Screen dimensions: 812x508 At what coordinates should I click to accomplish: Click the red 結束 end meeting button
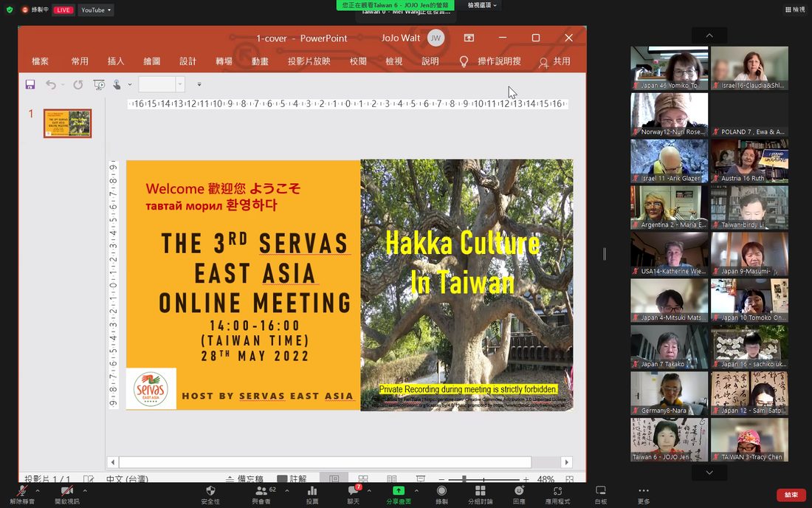791,495
